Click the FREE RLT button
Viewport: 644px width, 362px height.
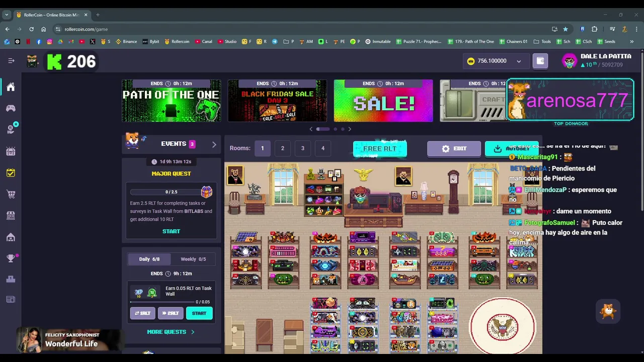click(x=380, y=149)
